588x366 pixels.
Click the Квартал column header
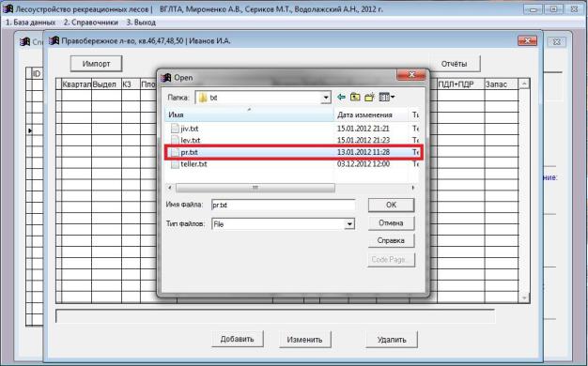pyautogui.click(x=76, y=84)
